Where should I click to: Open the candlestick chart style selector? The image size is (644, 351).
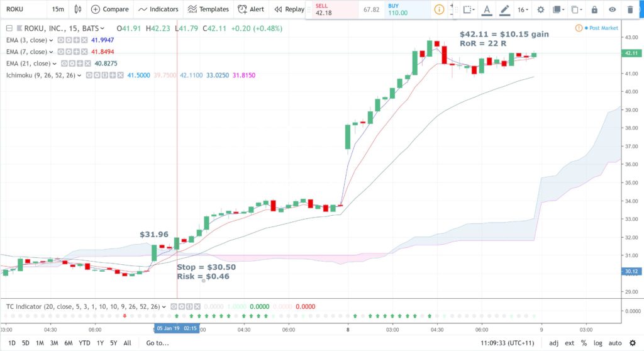point(77,9)
